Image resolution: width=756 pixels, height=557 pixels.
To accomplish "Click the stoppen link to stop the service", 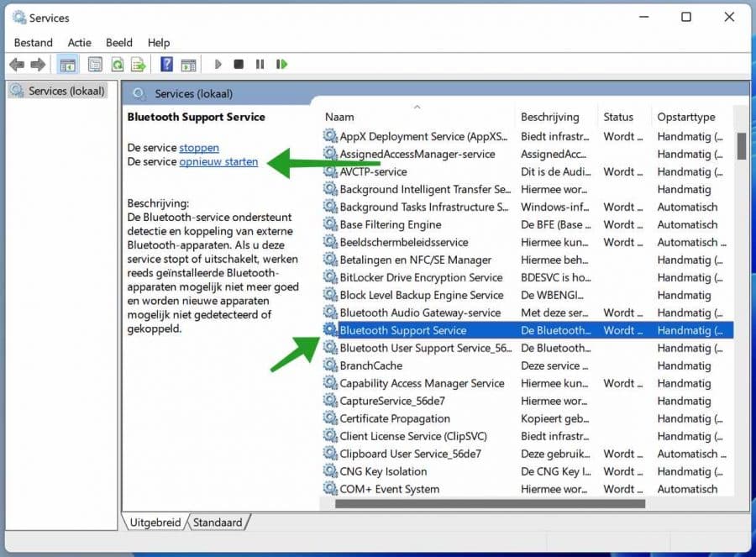I will tap(199, 147).
